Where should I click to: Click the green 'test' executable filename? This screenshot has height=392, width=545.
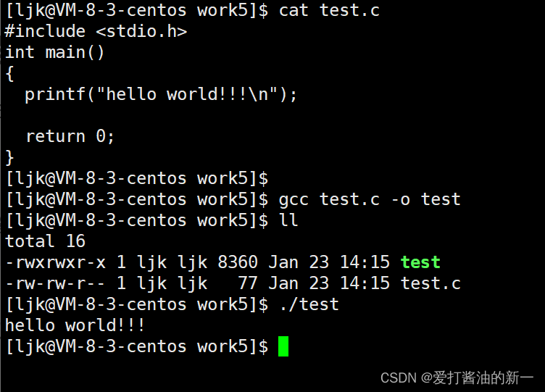(420, 262)
